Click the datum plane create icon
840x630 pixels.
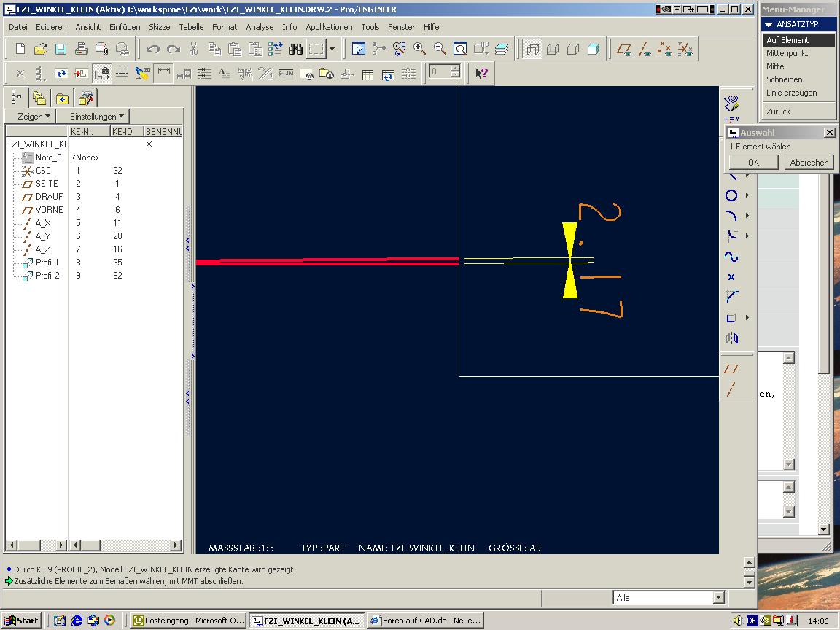pos(731,369)
